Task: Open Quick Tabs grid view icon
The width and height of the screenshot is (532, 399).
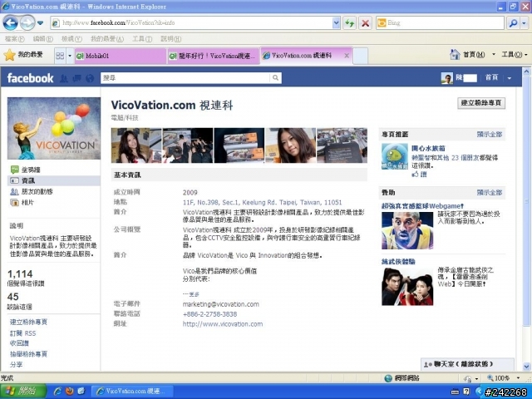Action: pos(60,56)
